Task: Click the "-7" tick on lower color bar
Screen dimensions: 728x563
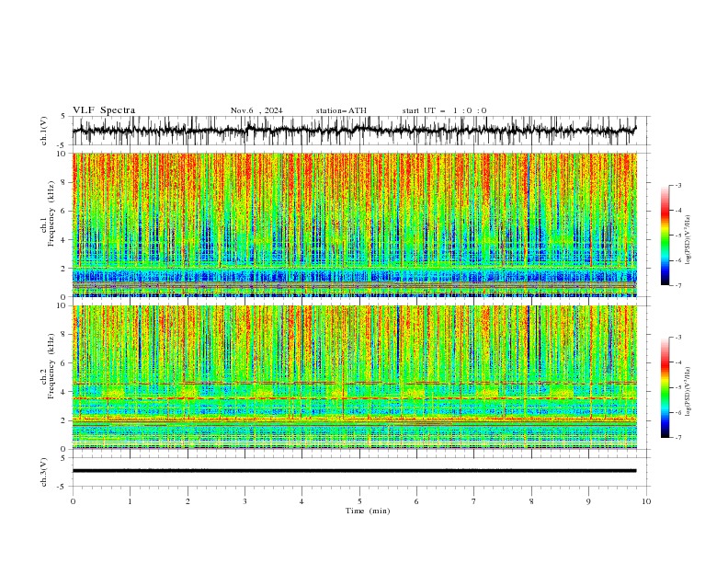Action: pyautogui.click(x=677, y=437)
